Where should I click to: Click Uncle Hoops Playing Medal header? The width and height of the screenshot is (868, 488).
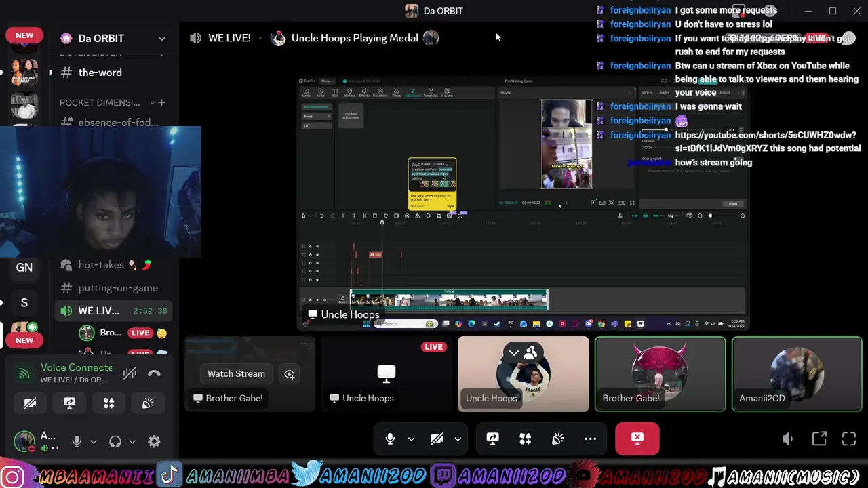coord(355,38)
